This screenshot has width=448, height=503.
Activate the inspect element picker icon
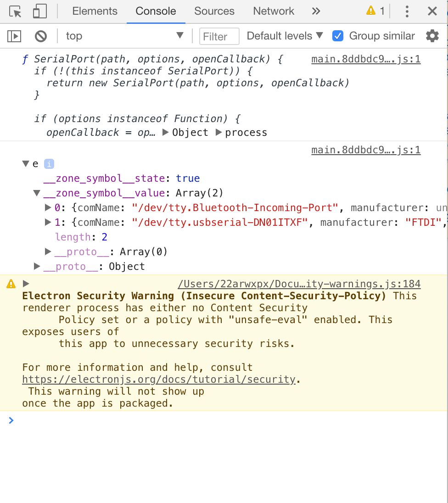pyautogui.click(x=15, y=11)
